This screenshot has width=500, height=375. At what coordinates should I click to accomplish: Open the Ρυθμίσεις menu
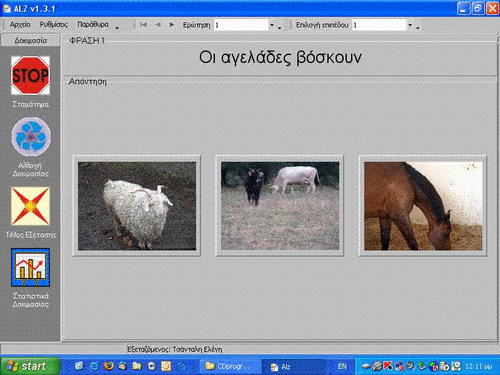54,25
